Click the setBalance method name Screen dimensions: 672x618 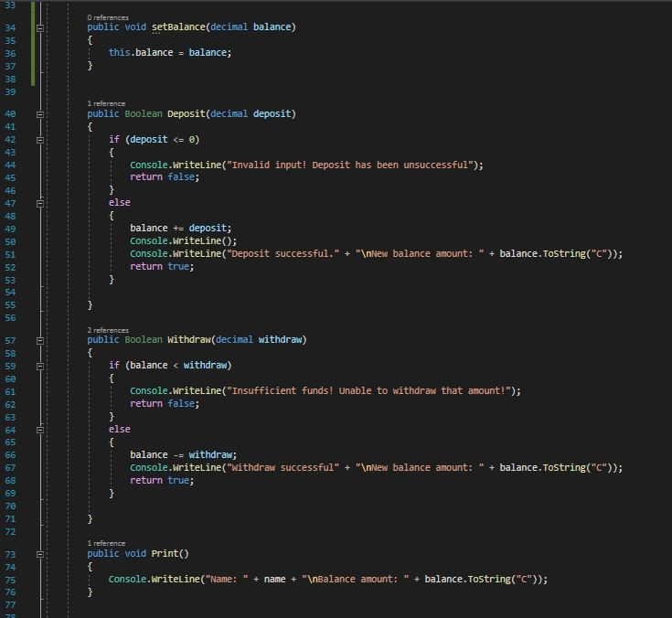coord(178,27)
